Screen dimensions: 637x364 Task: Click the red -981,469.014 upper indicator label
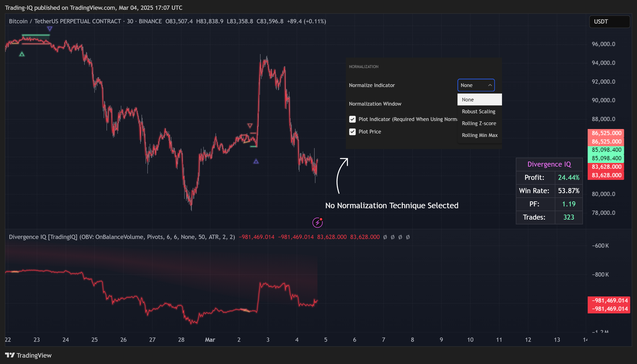(x=609, y=300)
